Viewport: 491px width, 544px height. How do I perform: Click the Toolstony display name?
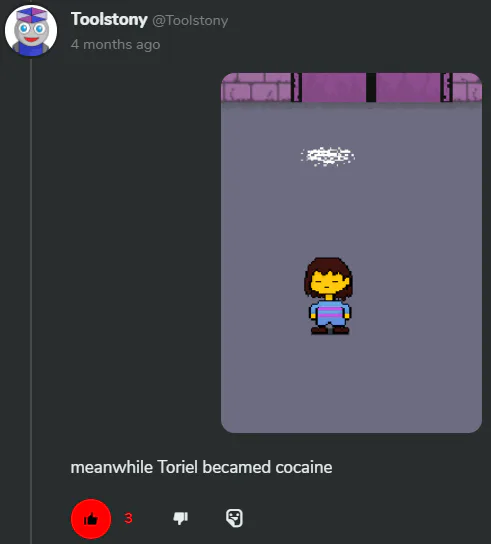[x=109, y=19]
